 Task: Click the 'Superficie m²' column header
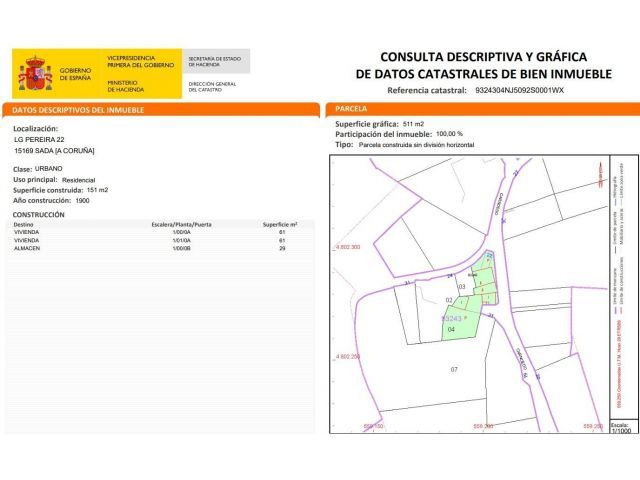(280, 224)
